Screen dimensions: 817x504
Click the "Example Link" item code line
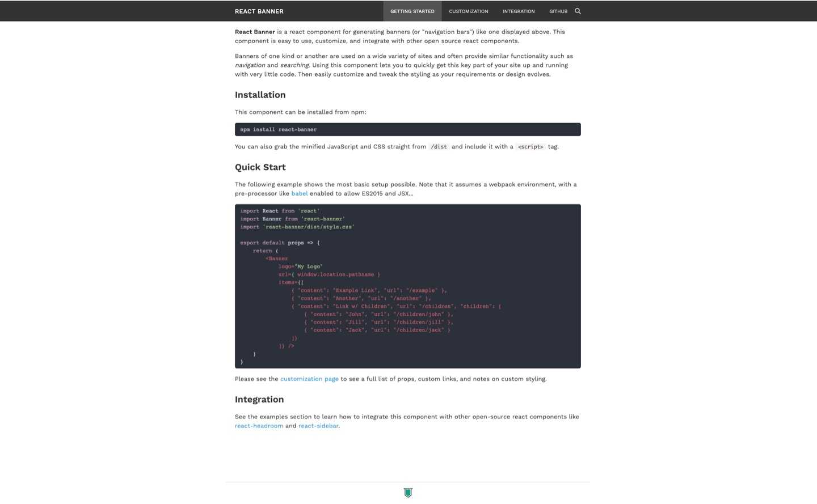point(369,290)
